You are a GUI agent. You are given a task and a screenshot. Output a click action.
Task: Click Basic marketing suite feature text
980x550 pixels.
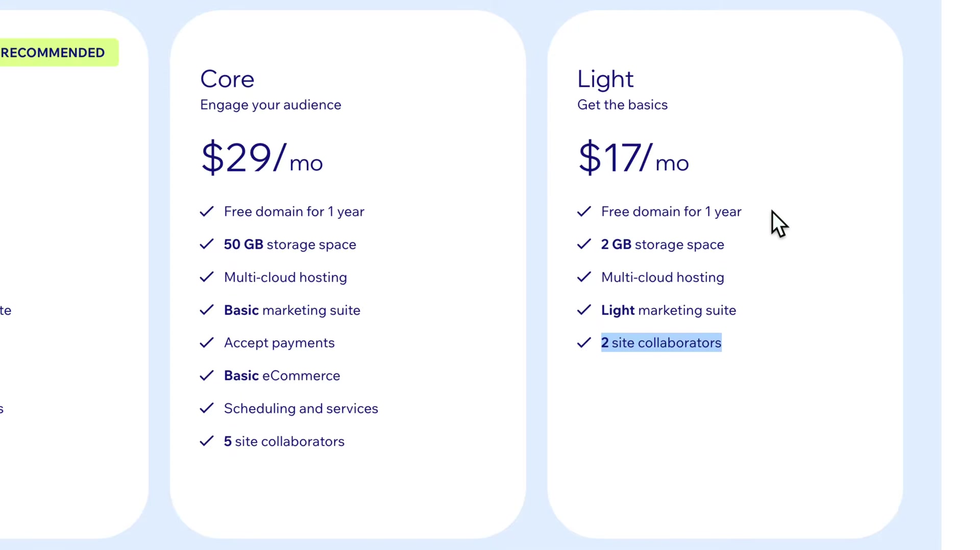(x=292, y=310)
